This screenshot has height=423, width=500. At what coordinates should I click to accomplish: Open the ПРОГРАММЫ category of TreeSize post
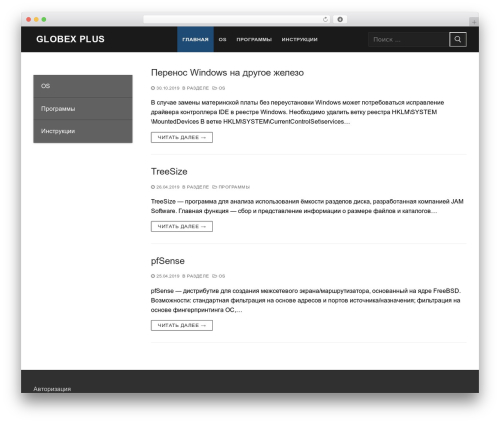coord(234,187)
